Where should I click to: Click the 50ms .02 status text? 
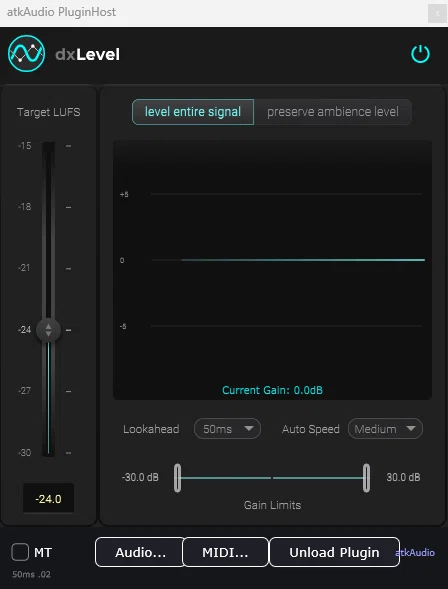click(x=31, y=574)
